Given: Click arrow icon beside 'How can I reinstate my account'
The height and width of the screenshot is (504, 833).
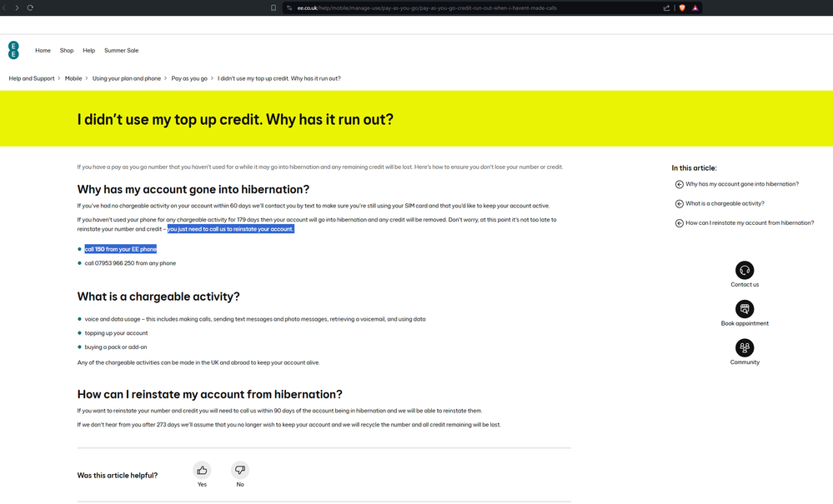Looking at the screenshot, I should click(679, 223).
